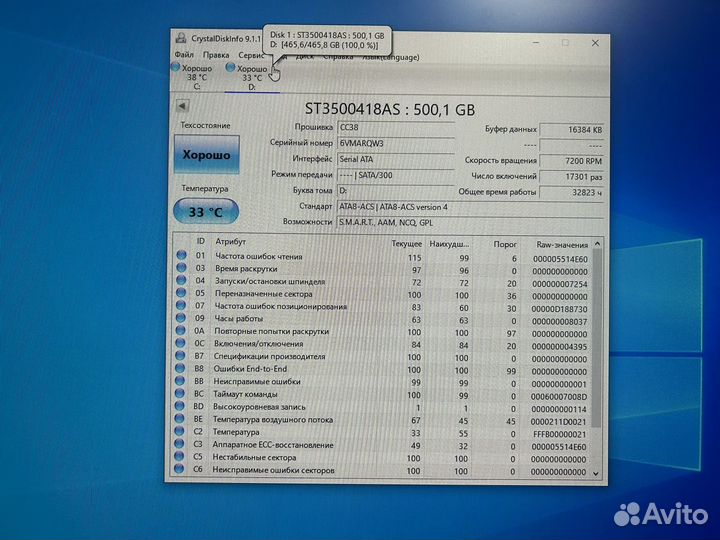Click status icon for 09 Часы работы

(181, 318)
